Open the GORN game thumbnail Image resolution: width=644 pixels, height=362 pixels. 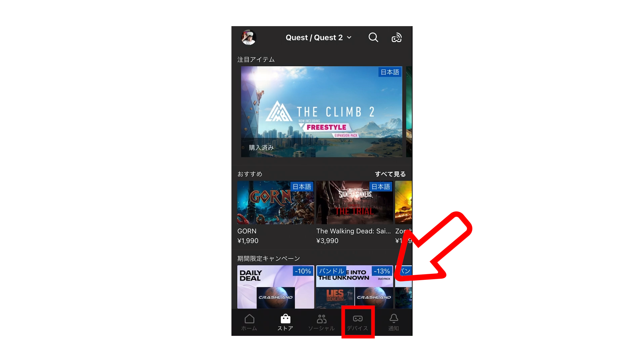pyautogui.click(x=275, y=202)
